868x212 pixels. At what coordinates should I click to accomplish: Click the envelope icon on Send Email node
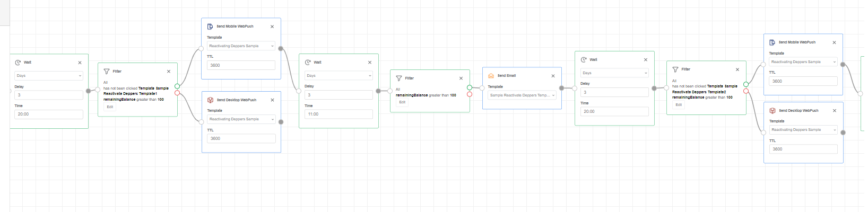pos(491,76)
